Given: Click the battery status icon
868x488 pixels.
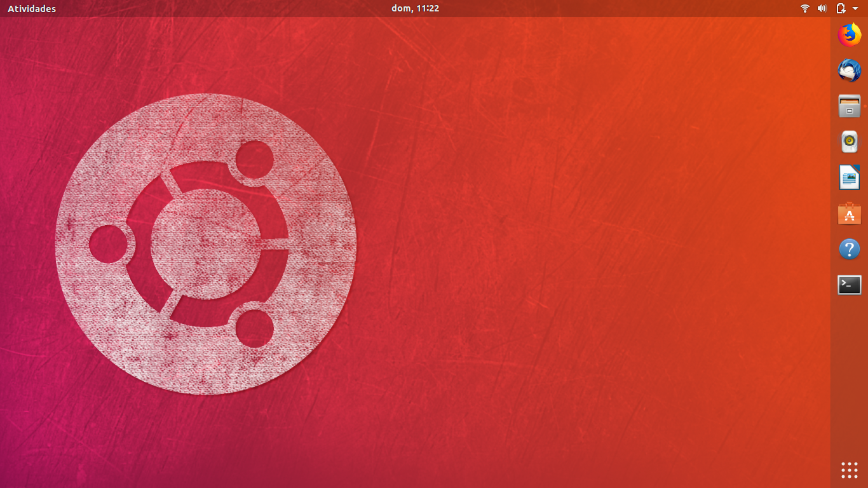Looking at the screenshot, I should [x=841, y=8].
